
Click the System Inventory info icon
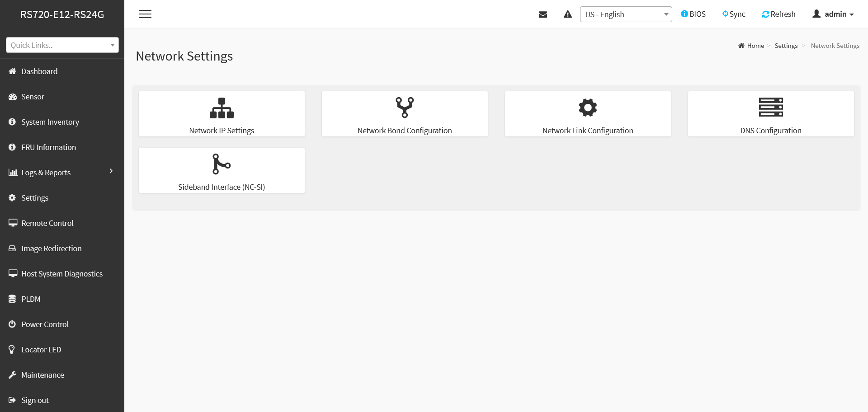click(x=12, y=122)
